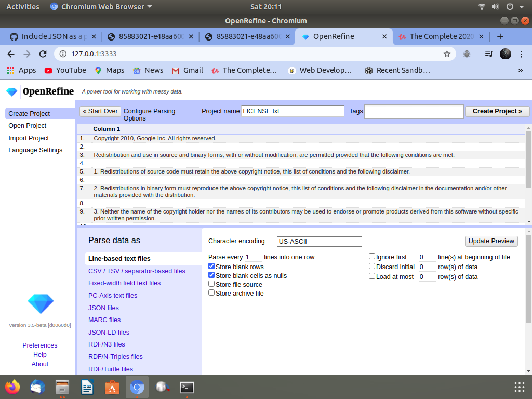
Task: Open the Maps bookmark
Action: [x=109, y=70]
